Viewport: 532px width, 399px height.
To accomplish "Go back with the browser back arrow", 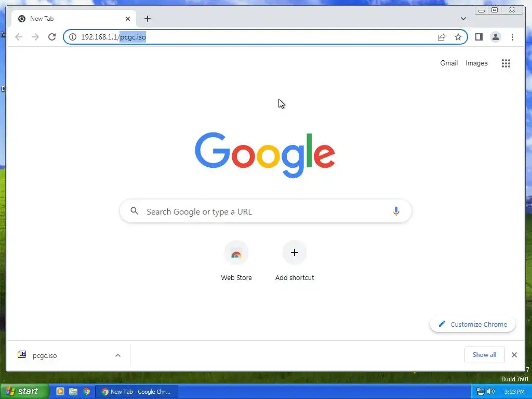I will point(19,37).
